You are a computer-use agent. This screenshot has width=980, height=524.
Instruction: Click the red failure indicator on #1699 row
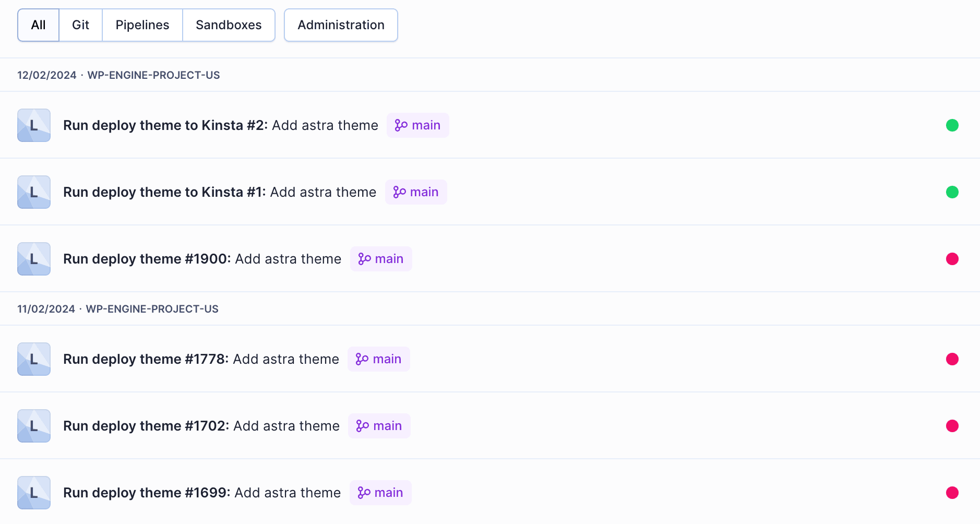click(x=953, y=492)
